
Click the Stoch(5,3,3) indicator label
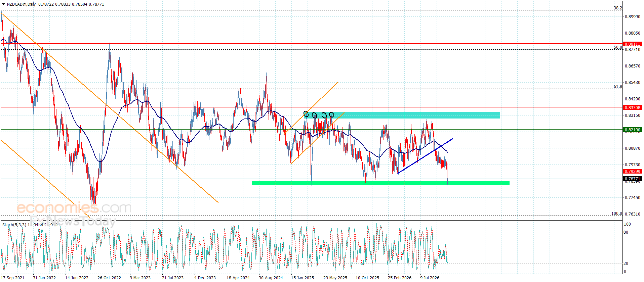tap(14, 225)
